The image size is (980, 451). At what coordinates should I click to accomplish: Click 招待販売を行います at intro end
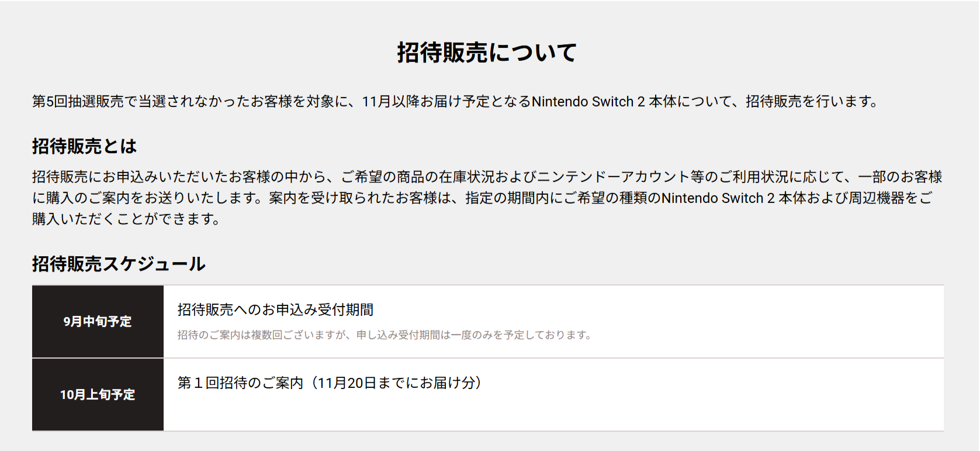[812, 102]
